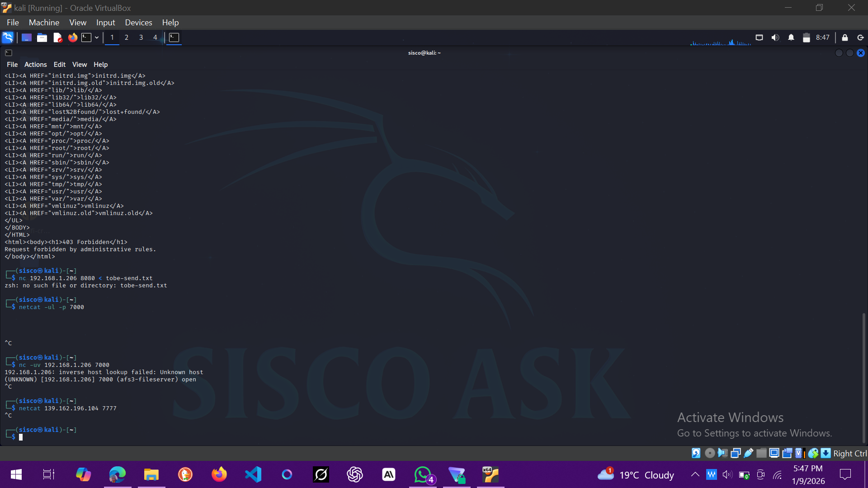868x488 pixels.
Task: Select the open terminal window button in panel
Action: pos(174,38)
